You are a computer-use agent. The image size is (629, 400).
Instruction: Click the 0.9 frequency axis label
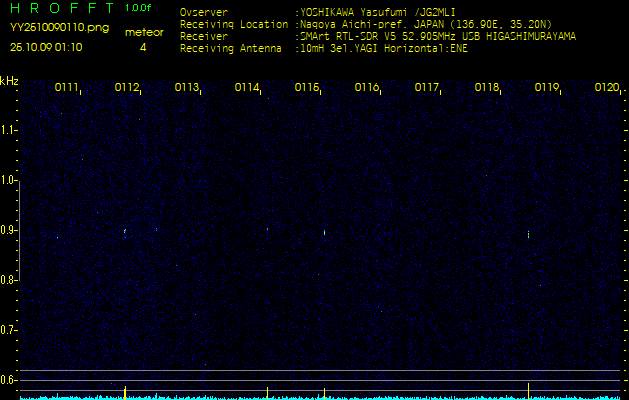[8, 230]
